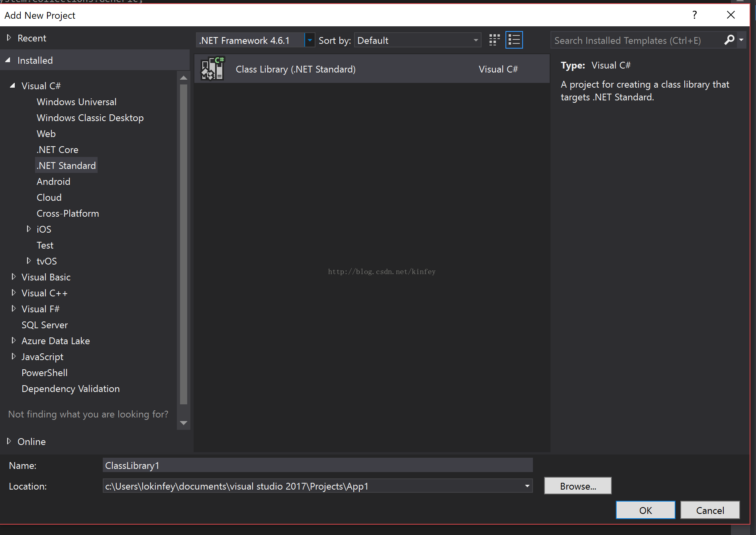Select the PowerShell category
Screen dimensions: 756x535
[45, 372]
